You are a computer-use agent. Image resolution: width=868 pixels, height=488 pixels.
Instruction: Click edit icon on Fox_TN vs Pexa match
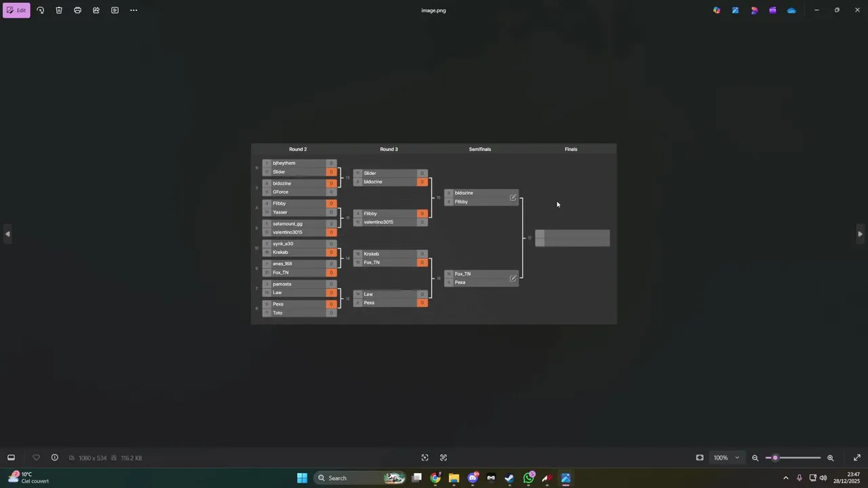(x=513, y=279)
